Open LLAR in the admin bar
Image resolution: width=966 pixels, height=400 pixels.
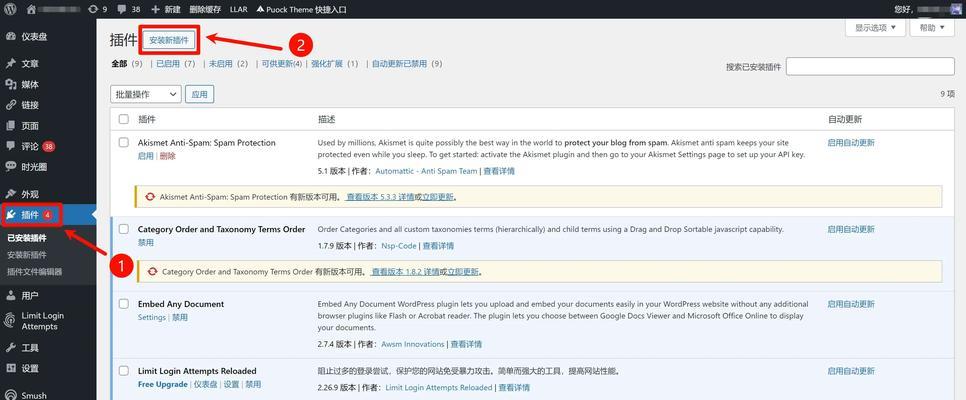[x=238, y=9]
